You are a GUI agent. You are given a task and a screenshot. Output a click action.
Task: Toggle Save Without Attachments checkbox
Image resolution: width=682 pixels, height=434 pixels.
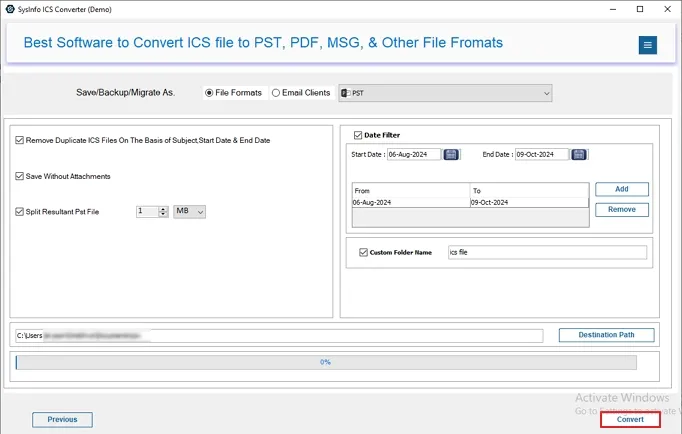19,176
